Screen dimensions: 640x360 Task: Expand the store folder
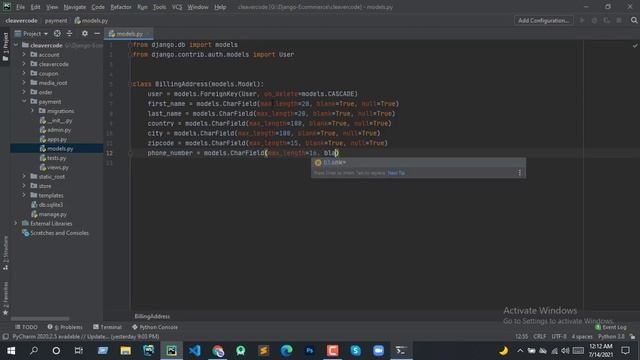tap(24, 186)
